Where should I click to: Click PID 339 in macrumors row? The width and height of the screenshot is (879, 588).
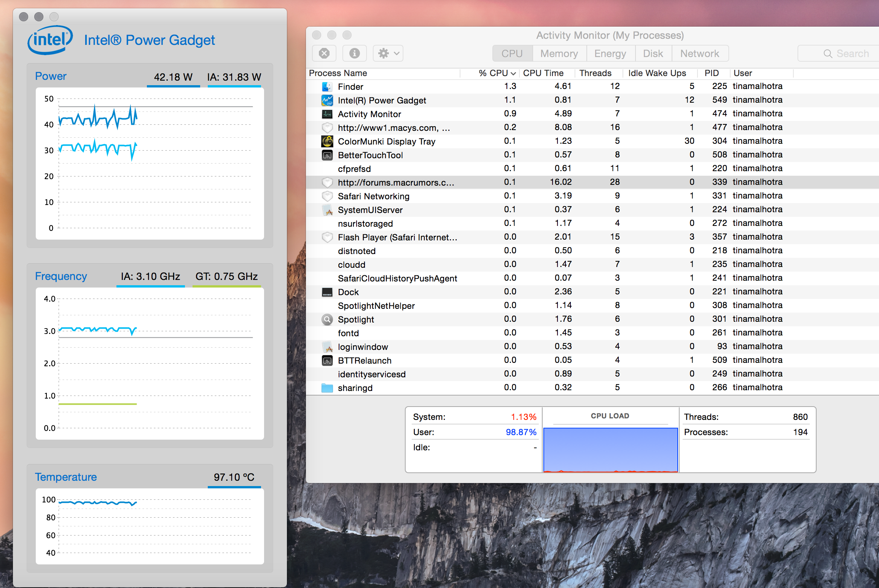click(719, 182)
